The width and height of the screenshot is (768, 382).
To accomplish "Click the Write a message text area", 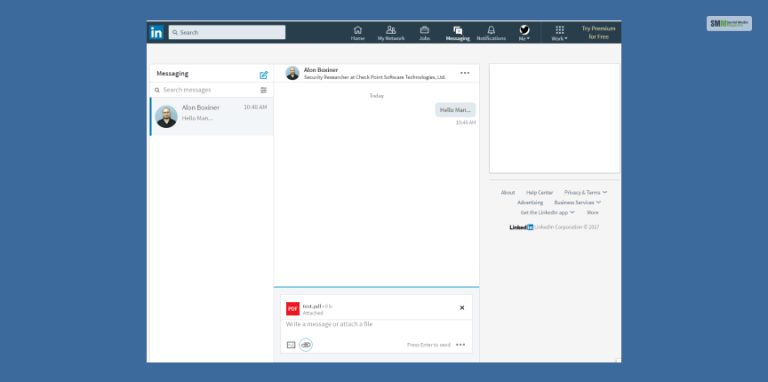I will tap(376, 324).
